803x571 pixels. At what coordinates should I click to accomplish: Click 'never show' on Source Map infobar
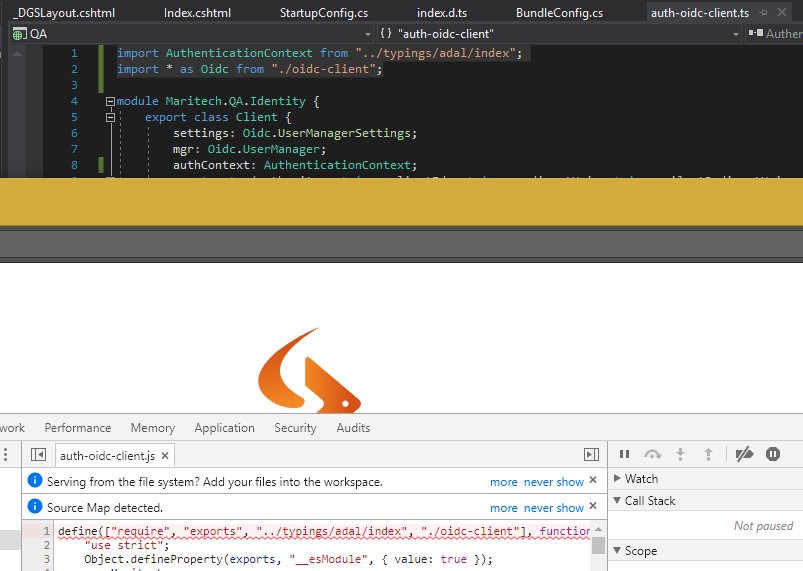point(554,508)
